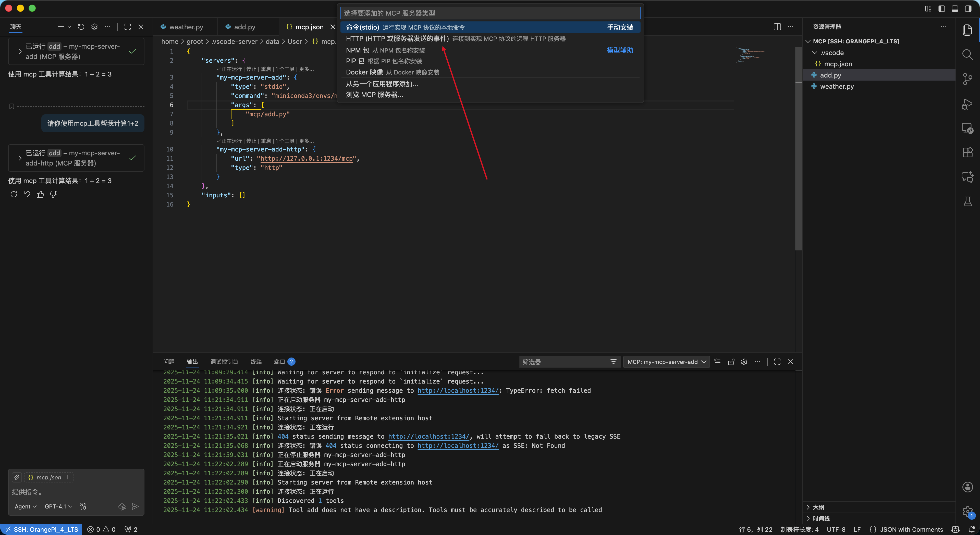Open the GPT-4.1 model picker
Viewport: 980px width, 535px height.
click(58, 506)
